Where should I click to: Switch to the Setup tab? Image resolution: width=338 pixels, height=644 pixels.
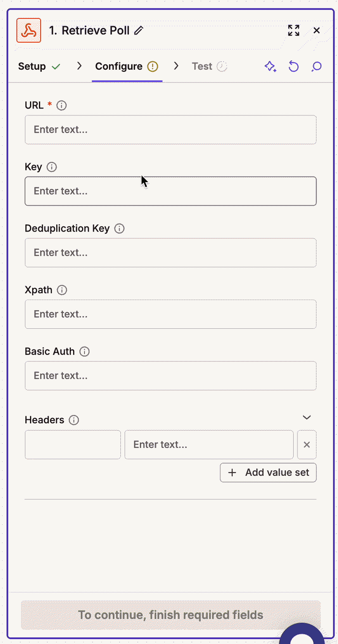pos(39,66)
